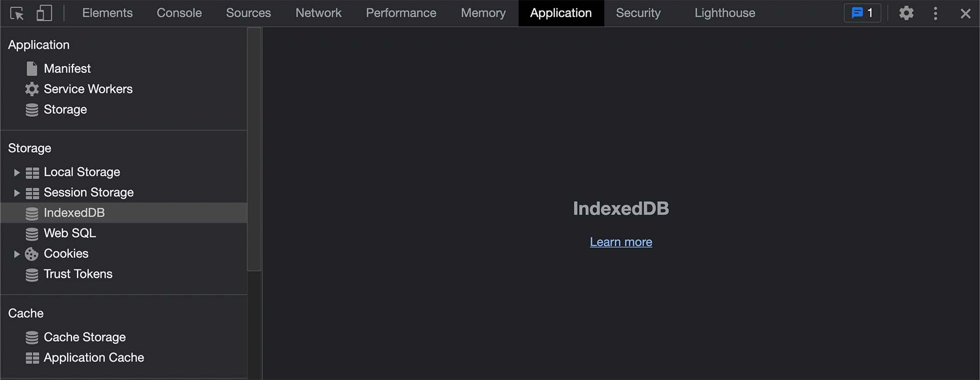This screenshot has width=980, height=380.
Task: Click the Application Cache grid icon
Action: point(32,358)
